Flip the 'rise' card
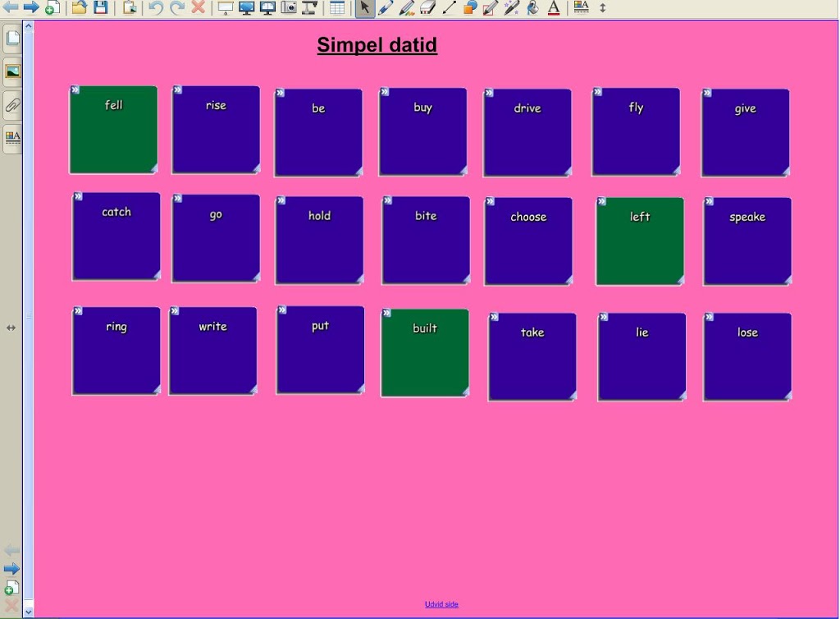 coord(216,130)
